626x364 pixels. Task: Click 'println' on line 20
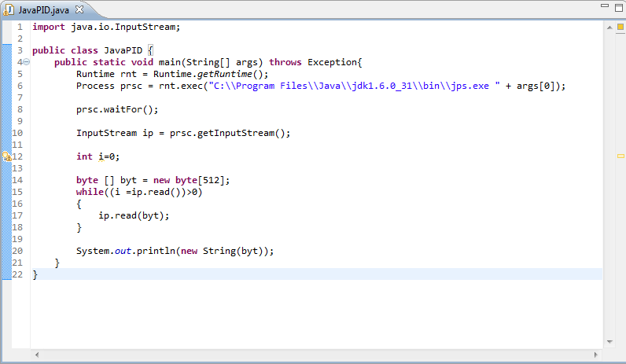156,251
